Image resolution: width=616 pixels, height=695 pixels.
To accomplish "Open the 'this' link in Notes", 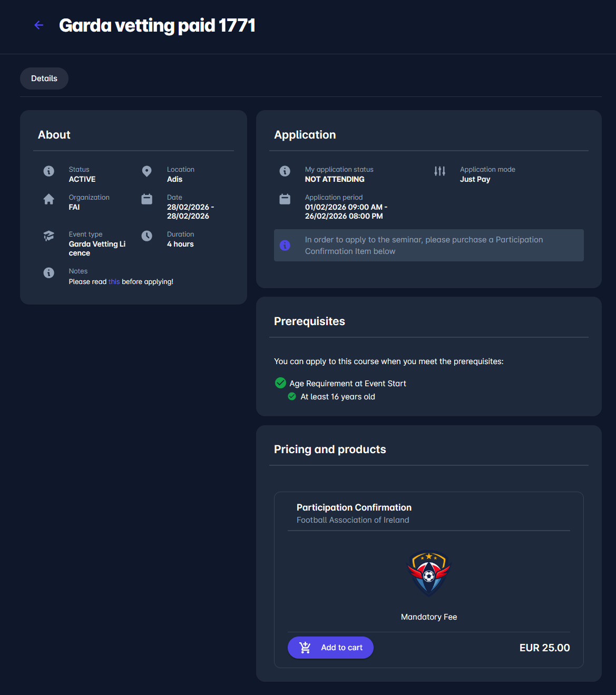I will [x=114, y=282].
